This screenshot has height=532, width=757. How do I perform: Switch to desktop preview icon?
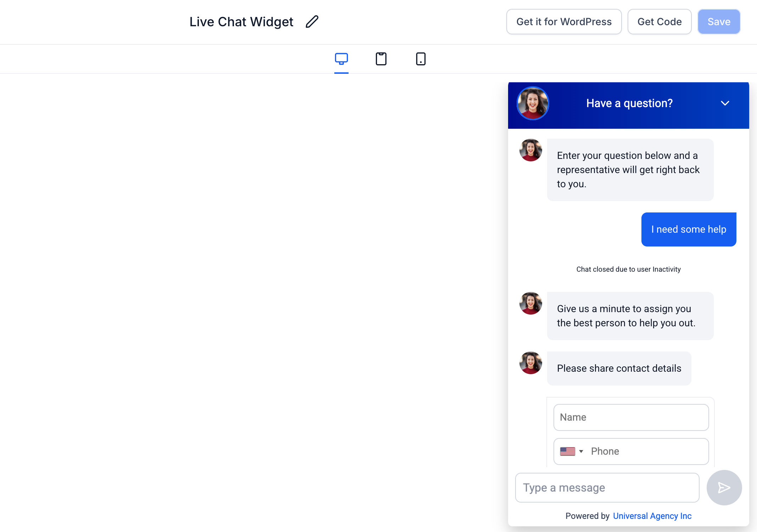341,59
